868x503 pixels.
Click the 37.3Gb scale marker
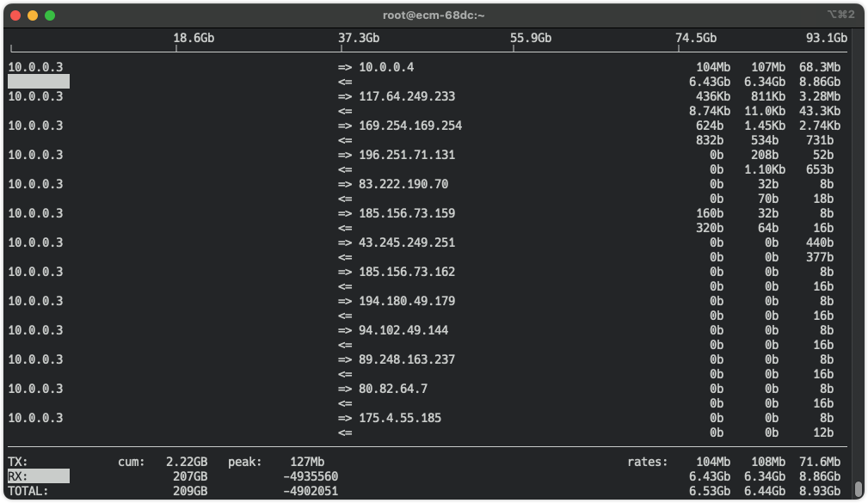[x=359, y=38]
